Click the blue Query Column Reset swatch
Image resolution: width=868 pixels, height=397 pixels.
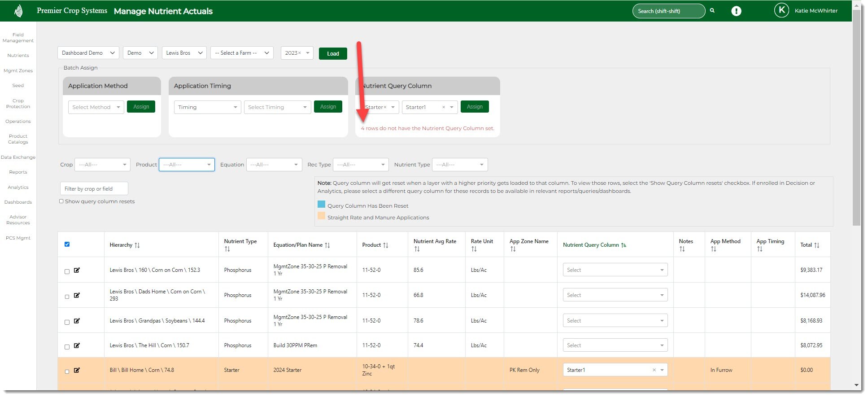[321, 205]
